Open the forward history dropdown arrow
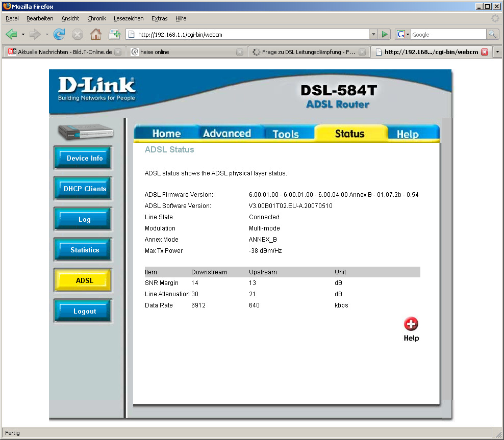 47,34
